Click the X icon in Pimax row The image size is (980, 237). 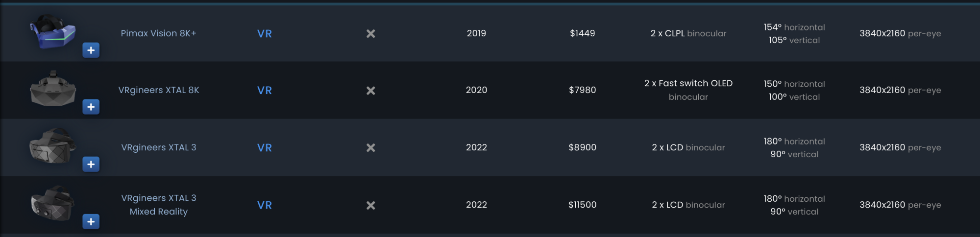(371, 34)
